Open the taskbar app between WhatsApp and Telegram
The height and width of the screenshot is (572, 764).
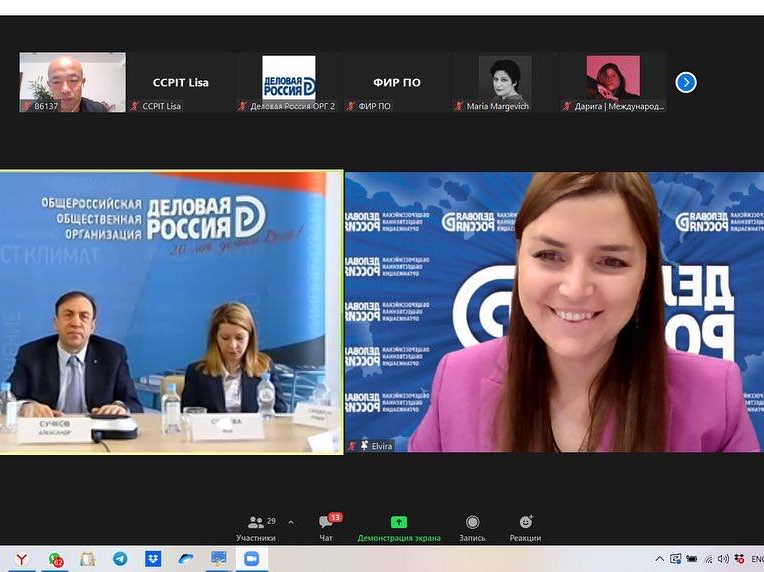tap(88, 559)
